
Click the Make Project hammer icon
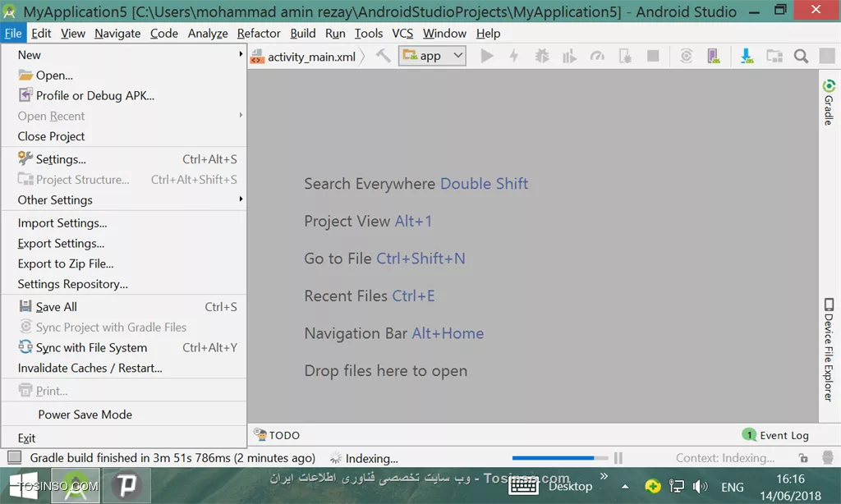pyautogui.click(x=383, y=56)
